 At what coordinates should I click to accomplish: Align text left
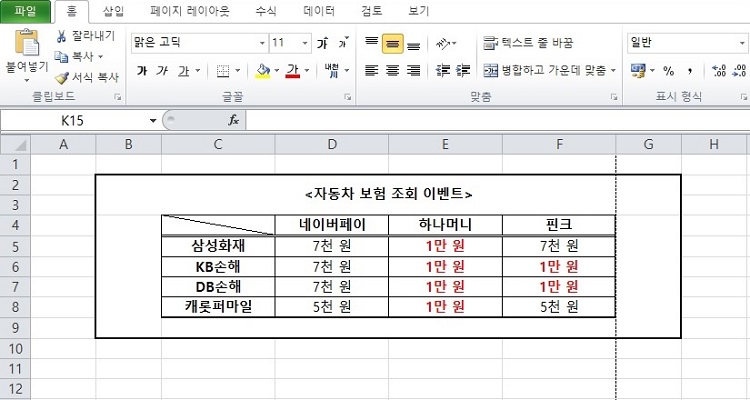372,70
